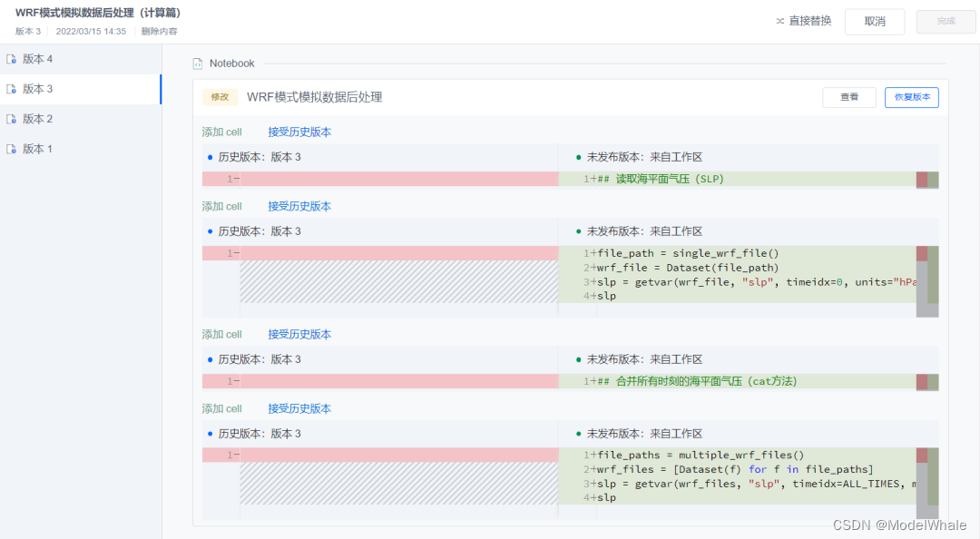Click the file icon beside 版本 4

11,59
